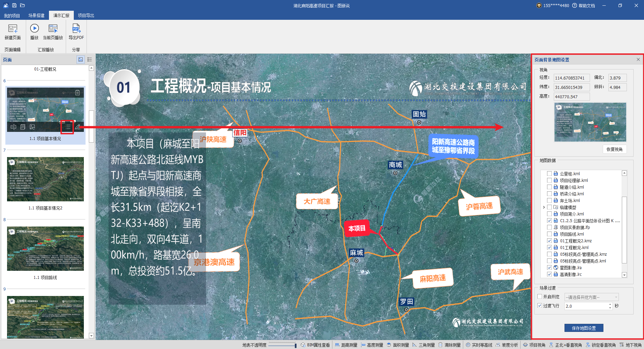This screenshot has width=644, height=349.
Task: Open the 项目导出 tab
Action: [x=86, y=15]
